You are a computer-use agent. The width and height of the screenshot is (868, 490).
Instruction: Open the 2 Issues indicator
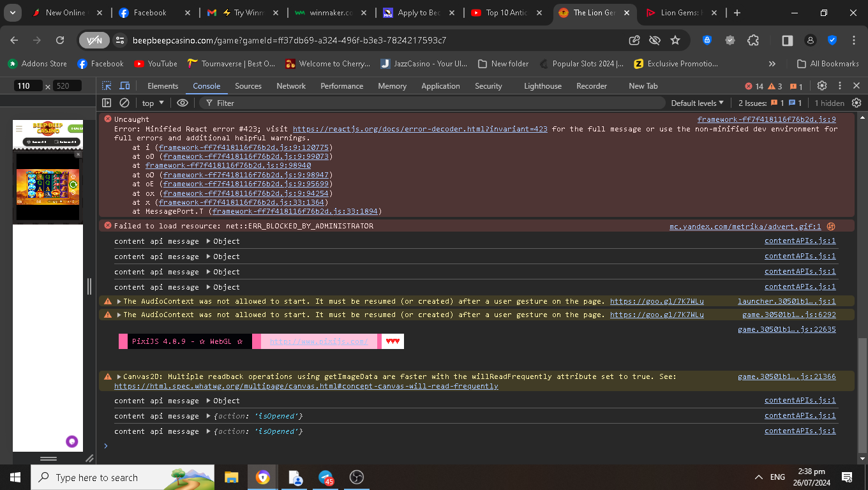tap(770, 103)
